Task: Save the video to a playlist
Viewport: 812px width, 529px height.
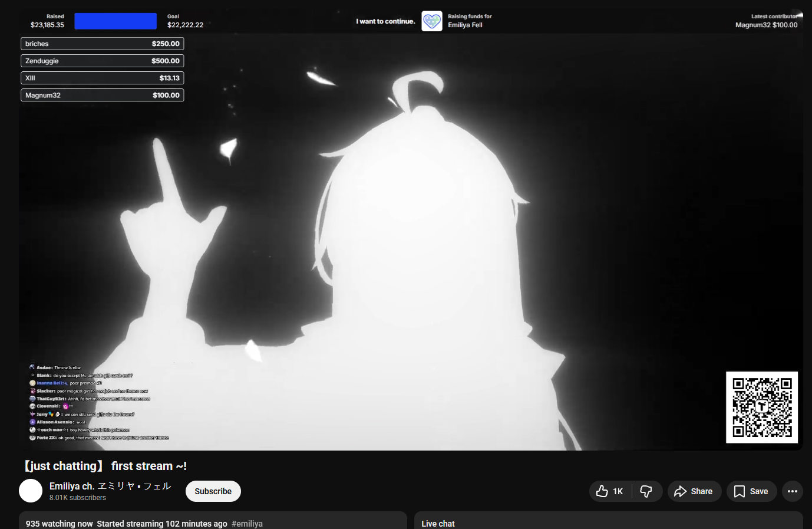Action: tap(751, 491)
